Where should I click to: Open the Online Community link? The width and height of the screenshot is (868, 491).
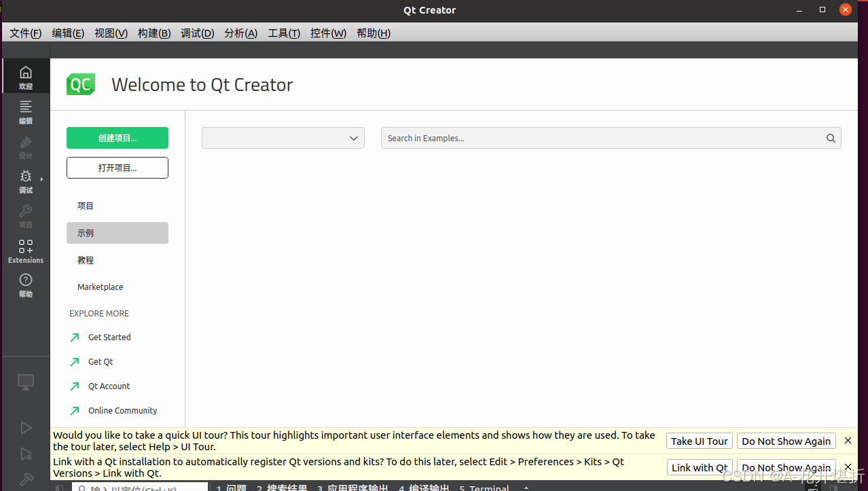click(122, 411)
